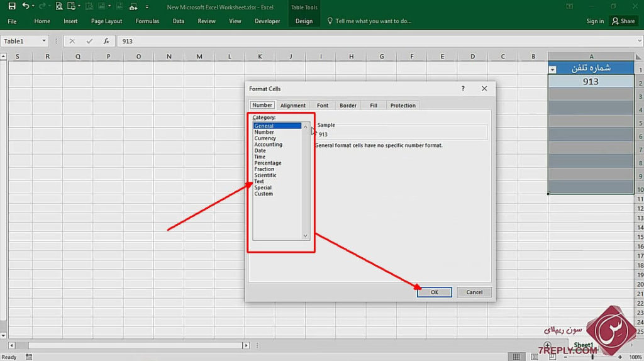Screen dimensions: 644x361
Task: Click the formula bar input showing 913
Action: [376, 41]
